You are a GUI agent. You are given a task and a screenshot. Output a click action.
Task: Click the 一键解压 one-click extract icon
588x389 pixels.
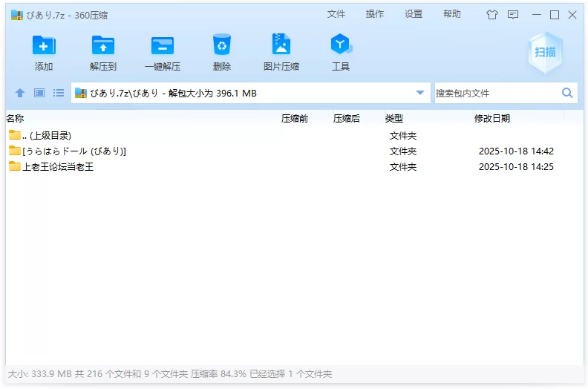pos(163,46)
